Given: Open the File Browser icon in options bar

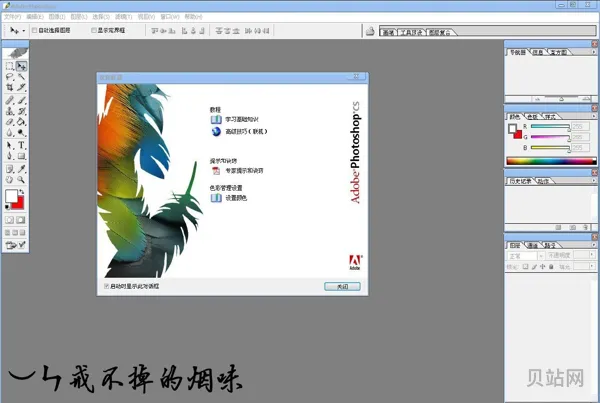Looking at the screenshot, I should point(370,31).
